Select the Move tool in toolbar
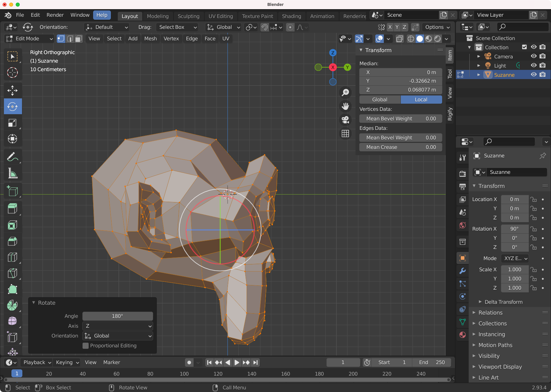 click(12, 90)
